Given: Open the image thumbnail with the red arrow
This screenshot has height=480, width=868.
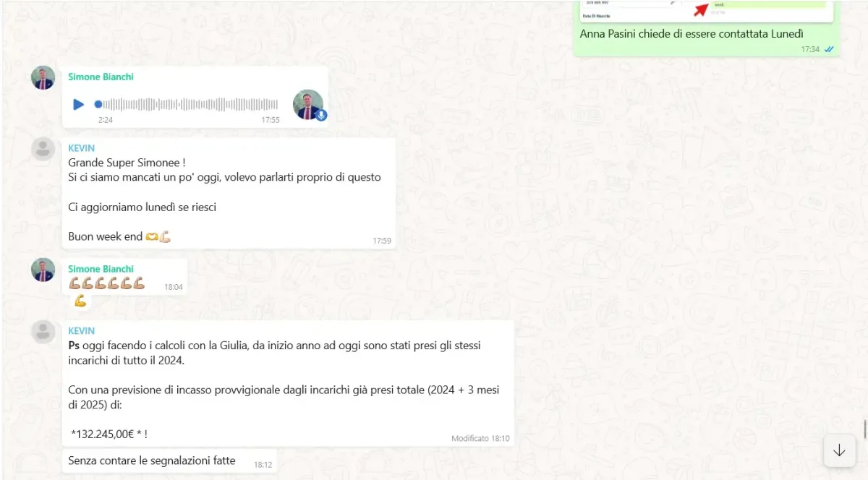Looking at the screenshot, I should point(706,10).
